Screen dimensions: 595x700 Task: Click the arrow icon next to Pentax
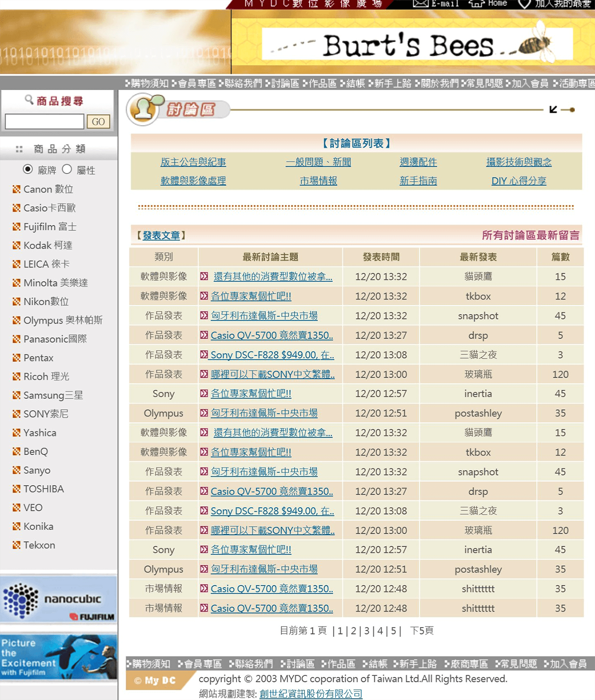coord(16,358)
